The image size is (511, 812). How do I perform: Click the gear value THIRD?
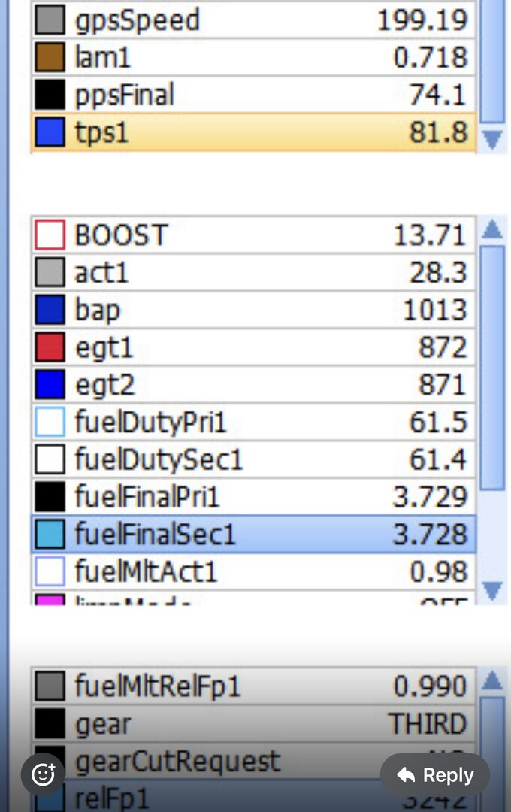click(x=428, y=723)
